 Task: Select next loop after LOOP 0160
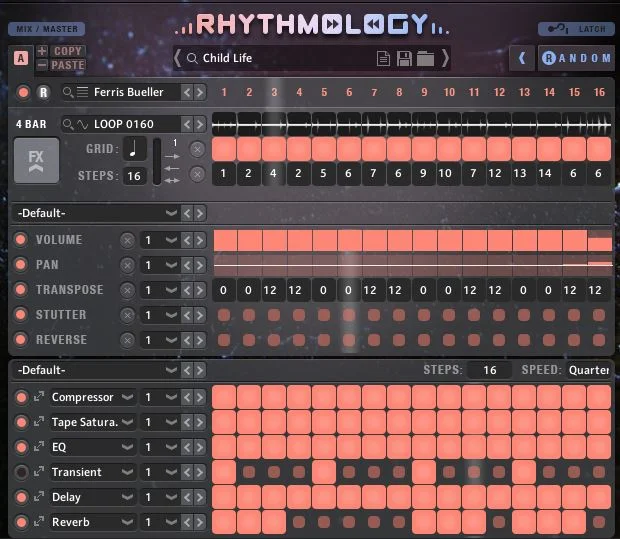point(200,124)
